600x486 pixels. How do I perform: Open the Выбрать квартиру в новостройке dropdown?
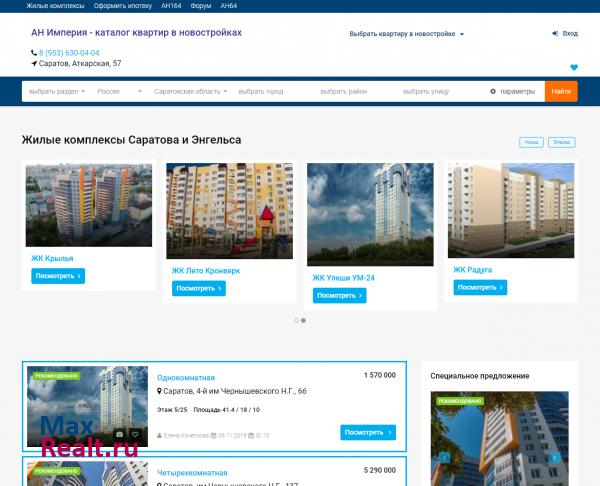coord(406,34)
